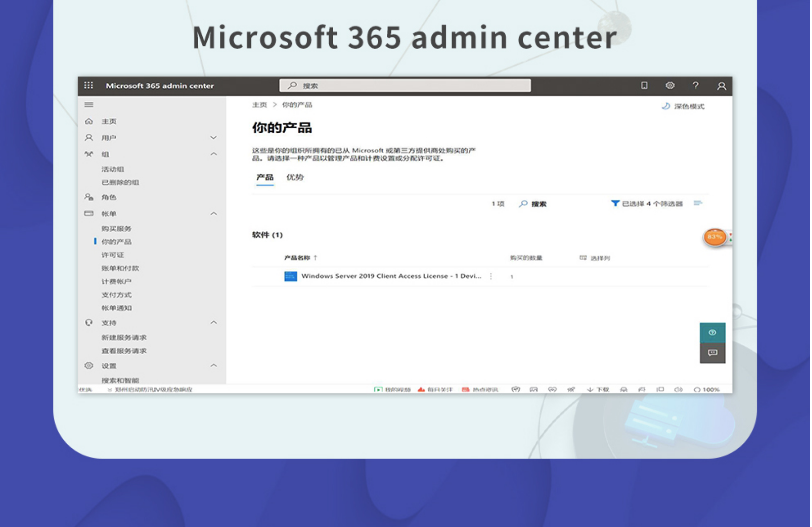Image resolution: width=812 pixels, height=527 pixels.
Task: Switch to the 优势 tab
Action: [295, 177]
